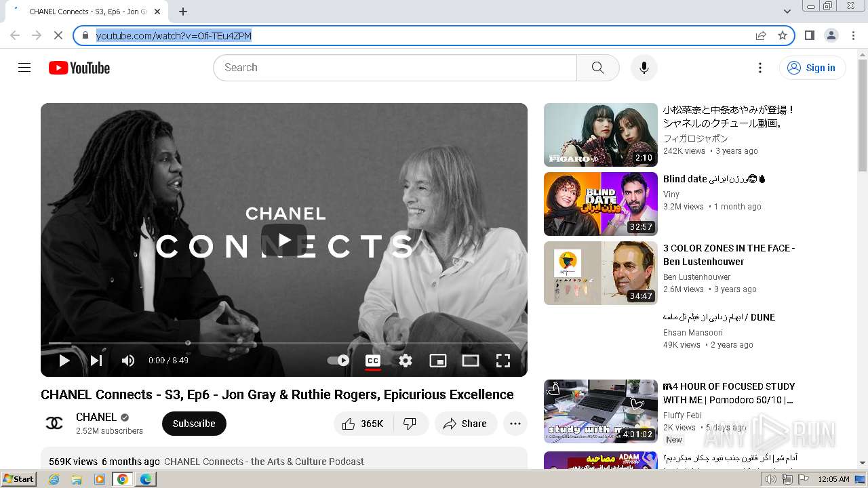Screen dimensions: 868x488
Task: Open more actions menu below the video
Action: 515,424
